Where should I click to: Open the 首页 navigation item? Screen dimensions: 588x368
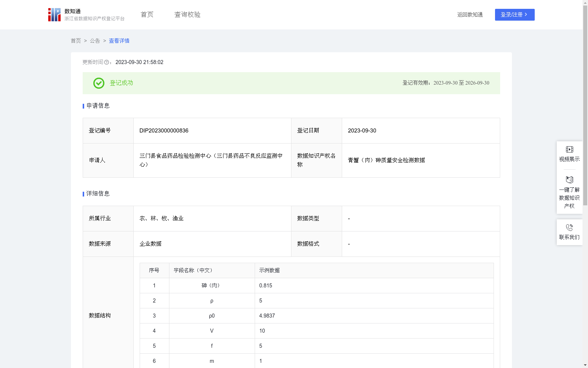147,15
